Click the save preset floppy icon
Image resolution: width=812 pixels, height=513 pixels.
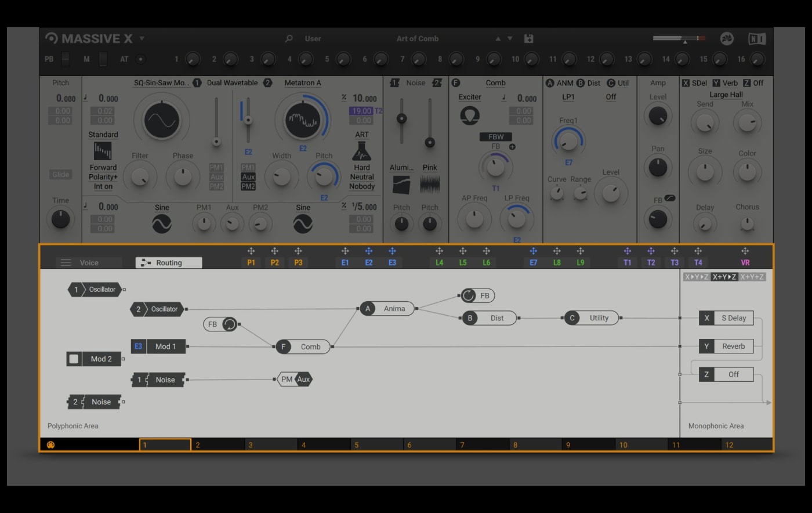pyautogui.click(x=528, y=38)
